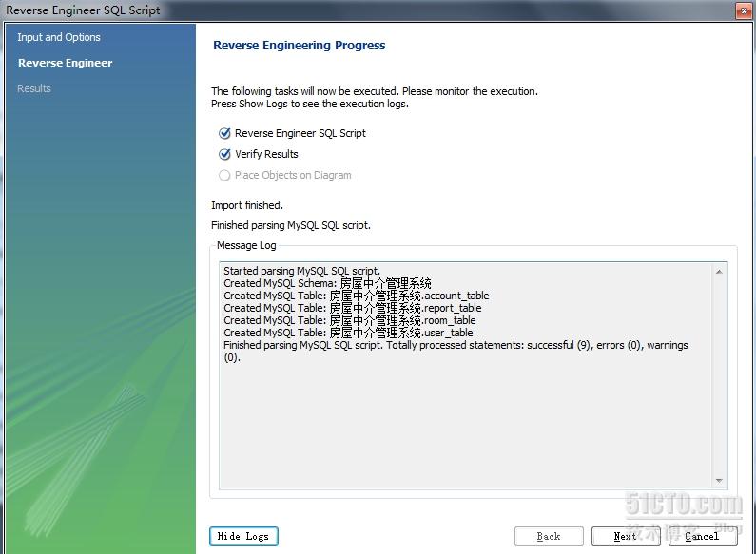756x554 pixels.
Task: Select the Results step in sidebar
Action: (33, 88)
